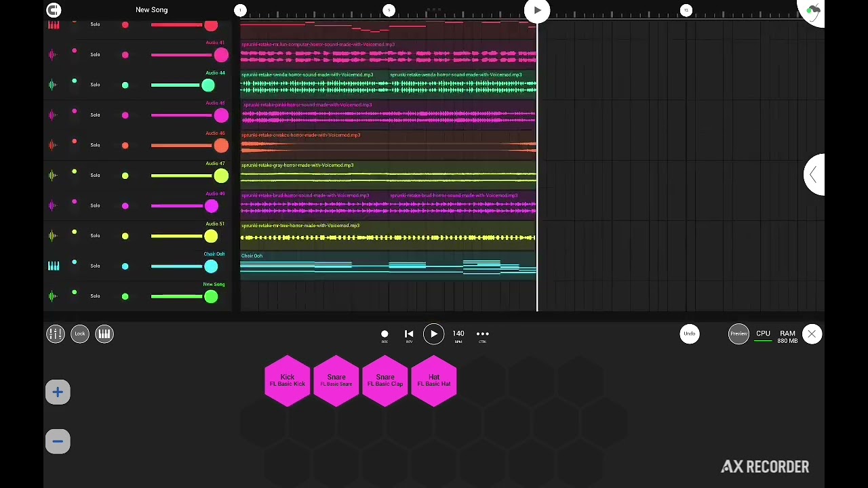Click the CPU meter indicator
The height and width of the screenshot is (488, 868).
point(763,336)
